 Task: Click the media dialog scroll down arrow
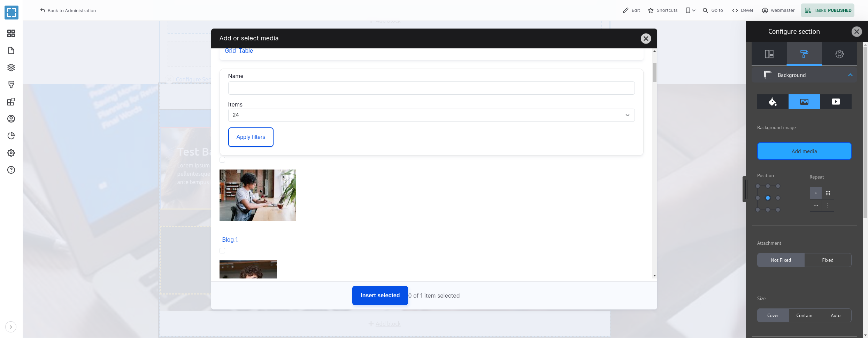(654, 276)
